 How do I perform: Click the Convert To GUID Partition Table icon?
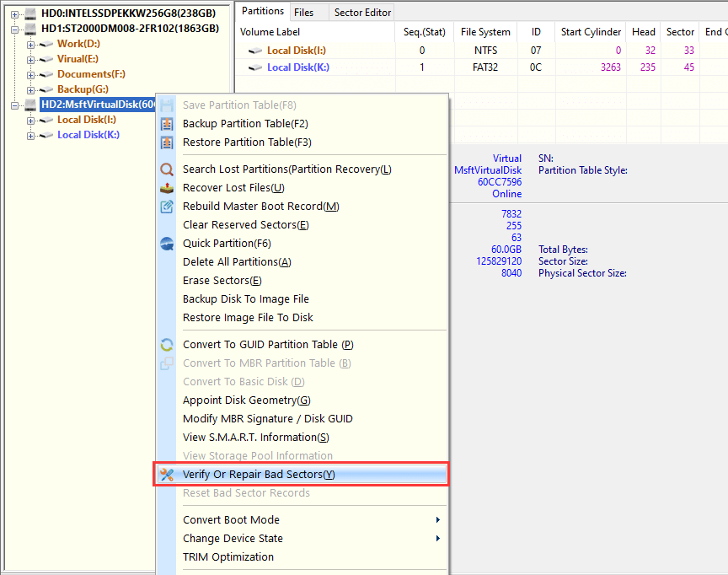[167, 345]
